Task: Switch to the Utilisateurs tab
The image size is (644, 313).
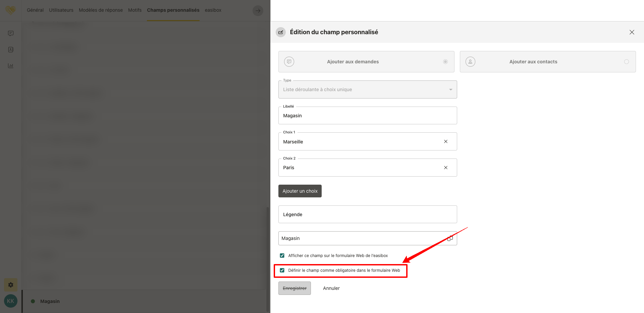Action: [61, 10]
